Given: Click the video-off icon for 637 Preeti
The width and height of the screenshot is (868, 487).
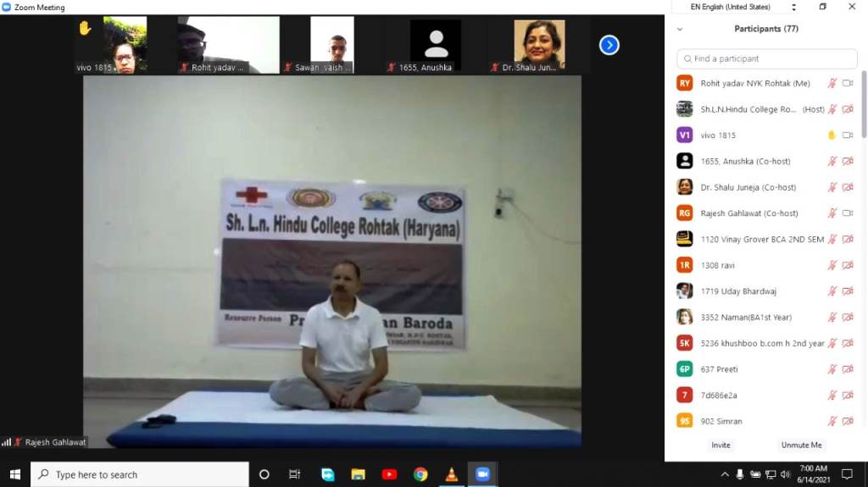Looking at the screenshot, I should click(848, 369).
